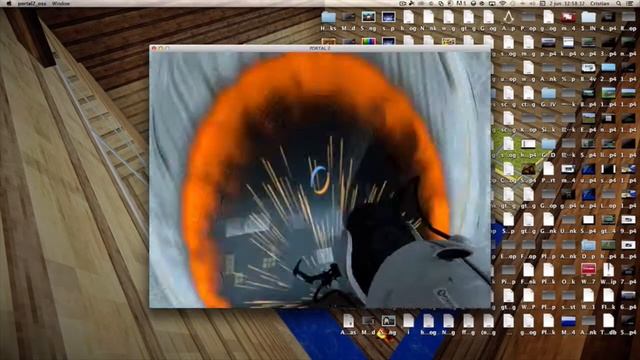
Task: Open the Window menu
Action: pos(61,3)
